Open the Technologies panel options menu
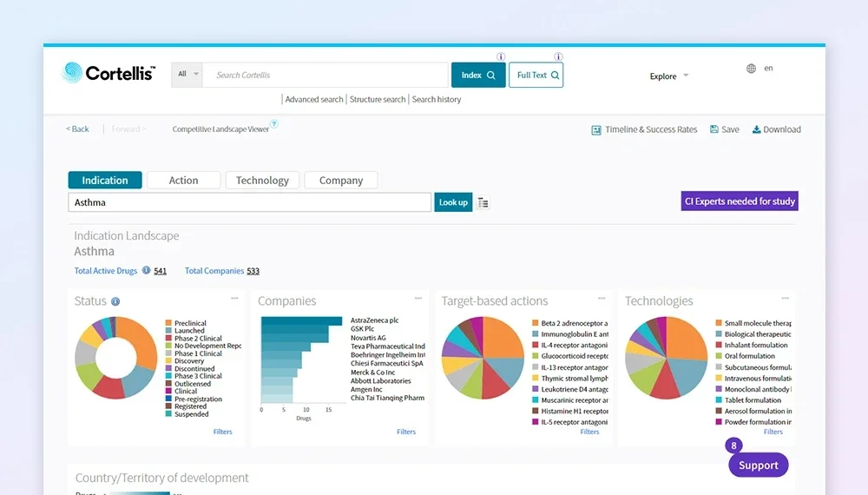The height and width of the screenshot is (495, 868). click(x=786, y=299)
